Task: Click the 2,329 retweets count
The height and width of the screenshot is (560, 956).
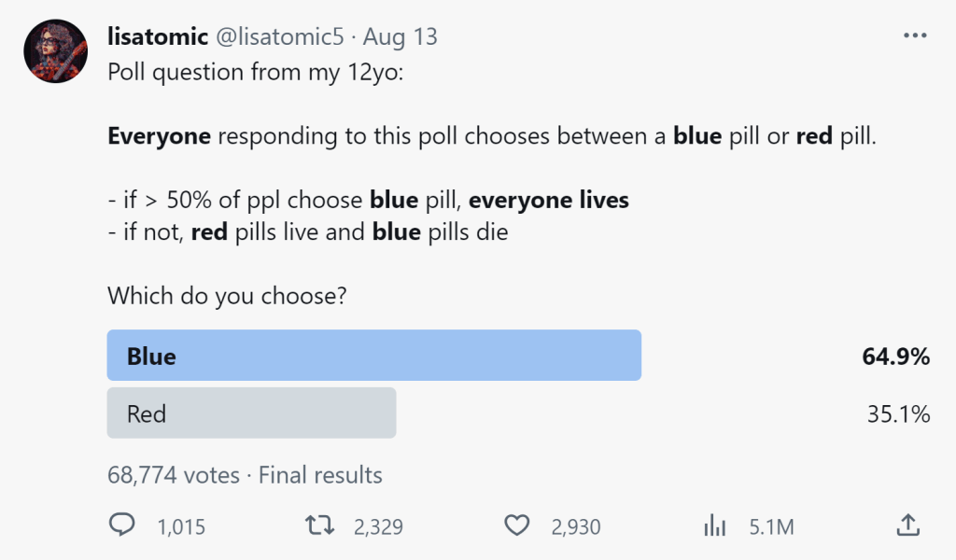Action: pos(378,526)
